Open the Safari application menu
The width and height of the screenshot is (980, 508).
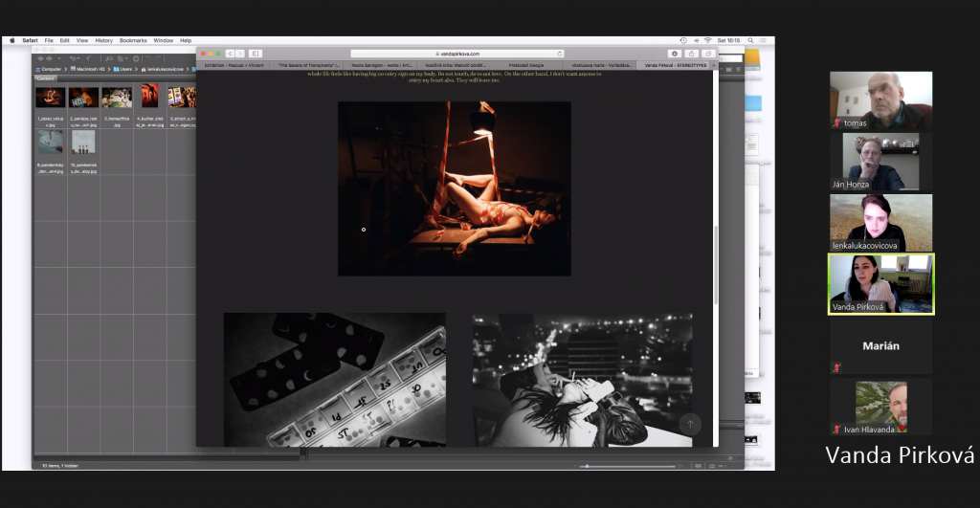[x=30, y=40]
